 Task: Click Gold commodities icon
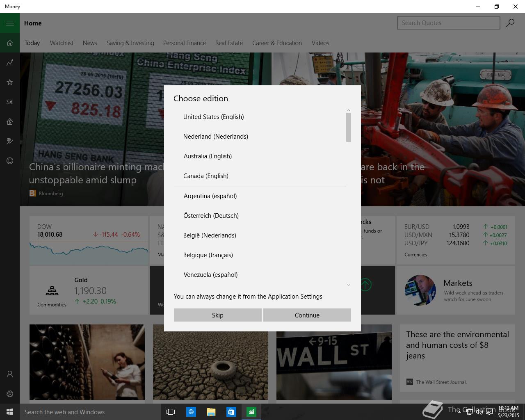click(x=52, y=291)
